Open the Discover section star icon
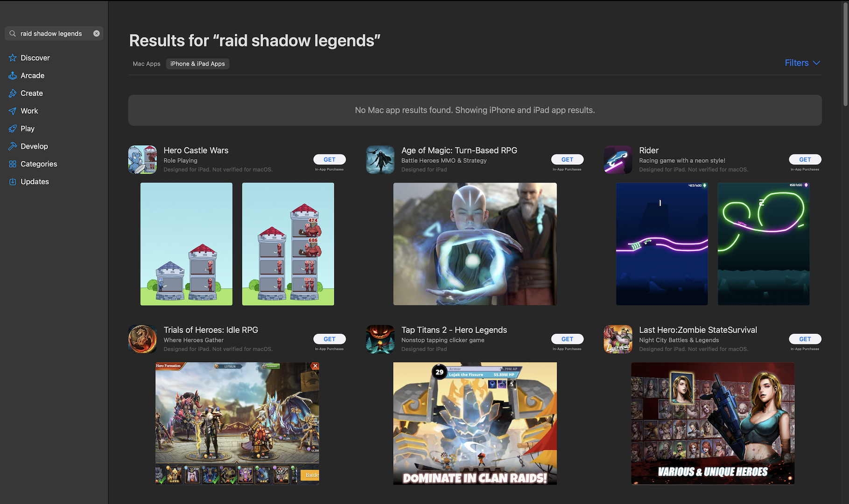 [x=13, y=58]
